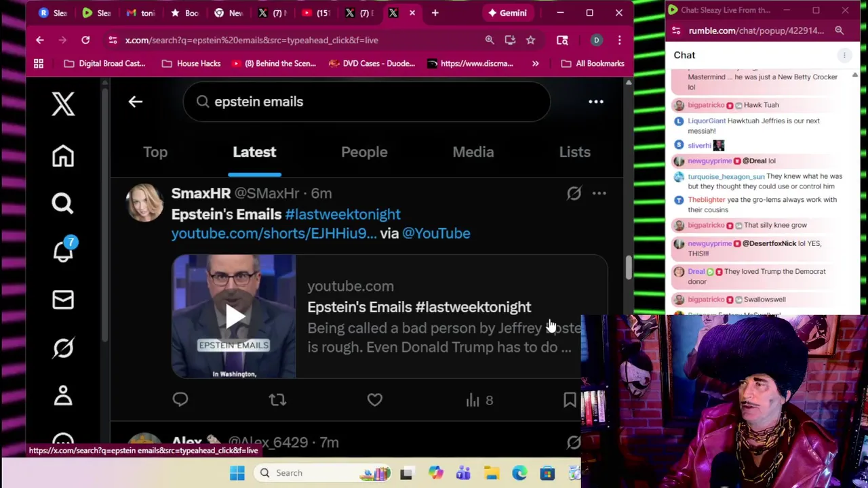
Task: Open DVD Cases - Duode... bookmark
Action: pyautogui.click(x=372, y=64)
